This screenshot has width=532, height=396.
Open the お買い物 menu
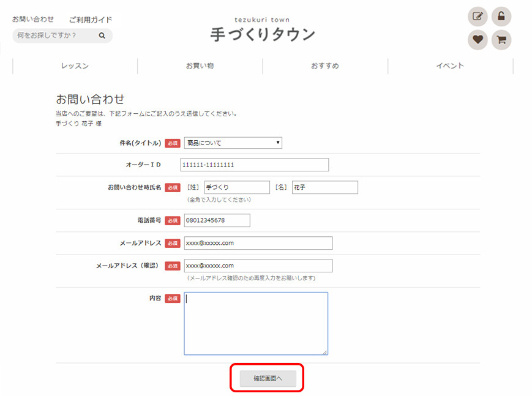point(200,66)
